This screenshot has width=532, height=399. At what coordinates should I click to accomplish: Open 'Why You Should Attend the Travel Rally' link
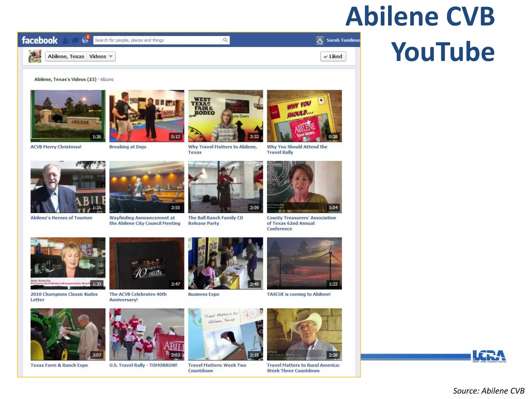click(297, 150)
